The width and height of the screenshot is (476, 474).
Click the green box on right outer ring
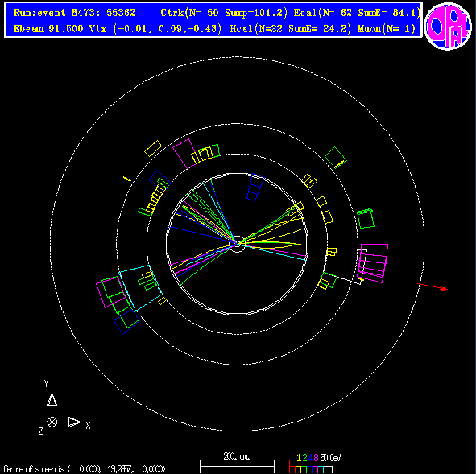coord(366,218)
